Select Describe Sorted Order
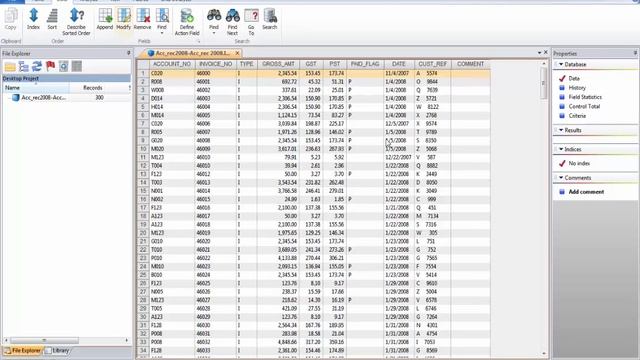This screenshot has height=360, width=640. [76, 22]
